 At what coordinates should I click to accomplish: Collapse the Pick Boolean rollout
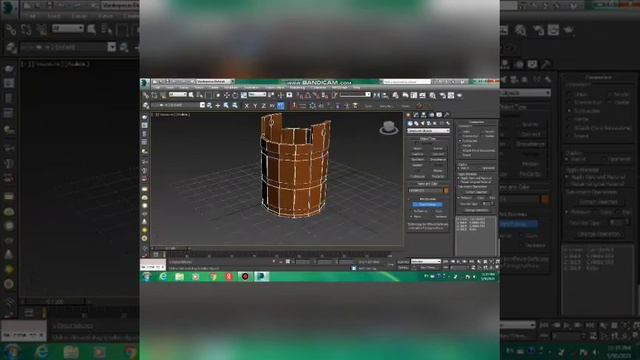tap(428, 199)
